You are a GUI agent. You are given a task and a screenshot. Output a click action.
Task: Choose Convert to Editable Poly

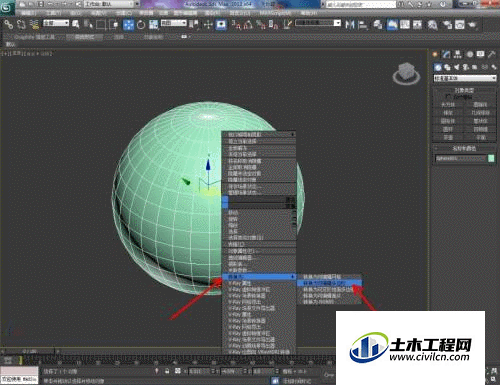pos(329,283)
